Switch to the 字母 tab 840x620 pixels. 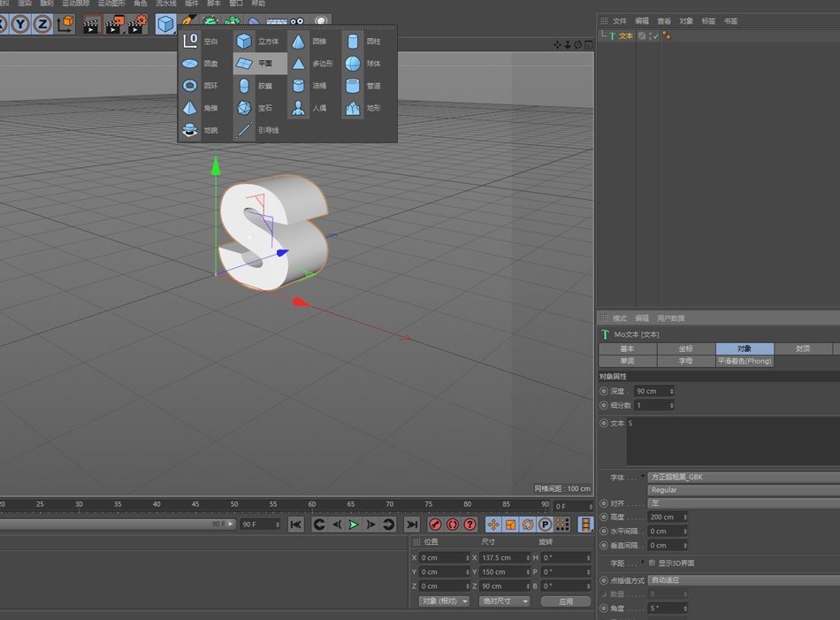[x=686, y=361]
